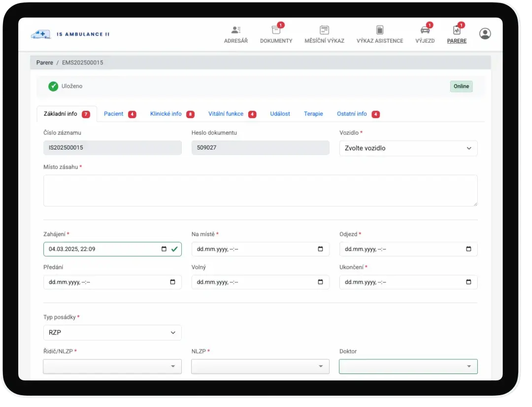Viewport: 532px width, 407px height.
Task: Click the Parere breadcrumb link
Action: [x=45, y=63]
